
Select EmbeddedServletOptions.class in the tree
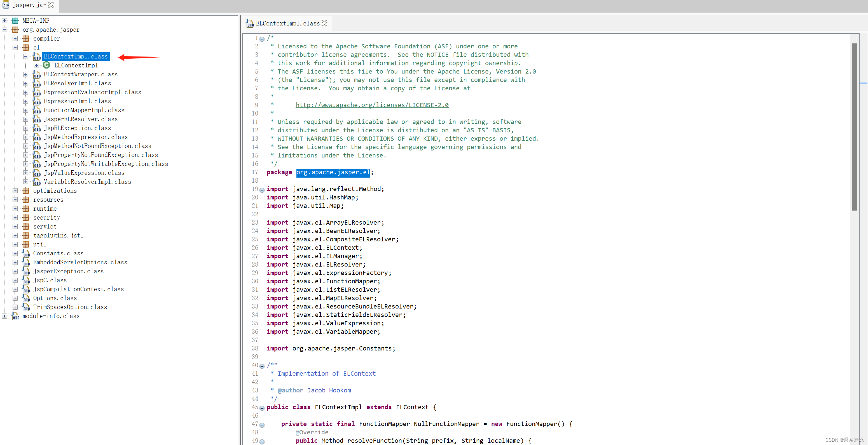pyautogui.click(x=80, y=262)
